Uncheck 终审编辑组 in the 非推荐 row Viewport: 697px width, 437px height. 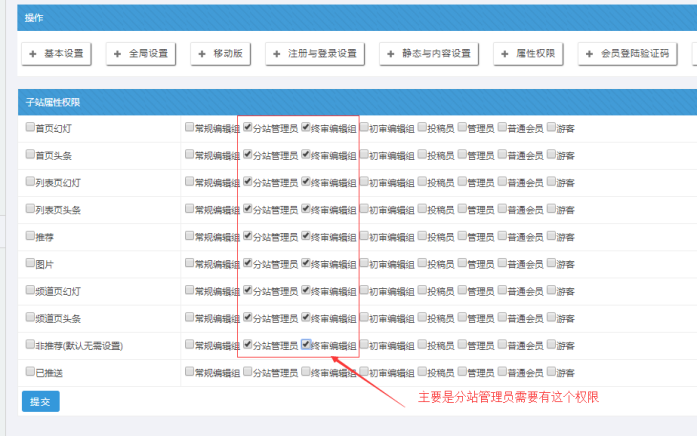(306, 344)
